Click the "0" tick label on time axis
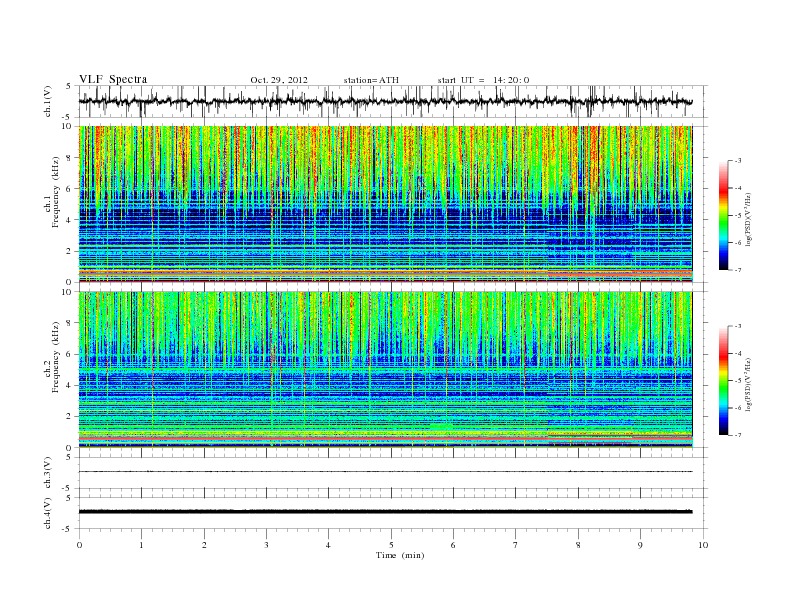The image size is (792, 612). click(x=79, y=545)
